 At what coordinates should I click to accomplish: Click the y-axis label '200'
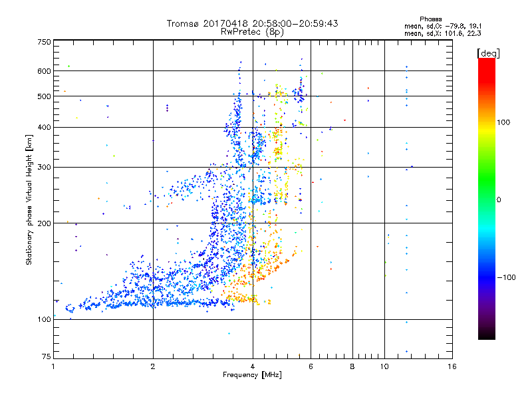pos(45,223)
